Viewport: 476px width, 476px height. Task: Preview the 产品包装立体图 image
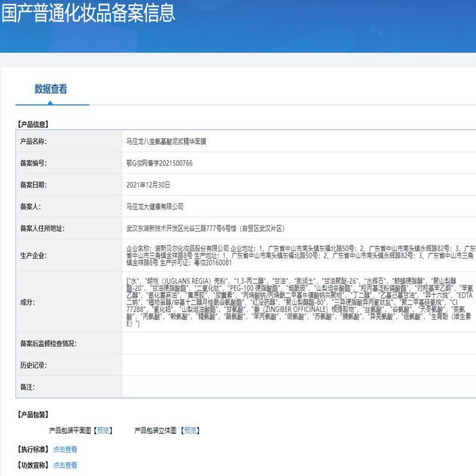[190, 430]
